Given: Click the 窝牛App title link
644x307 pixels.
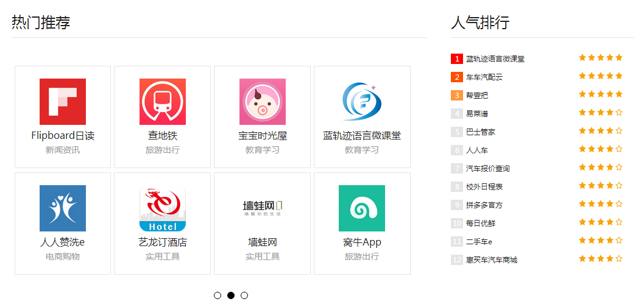Looking at the screenshot, I should pos(362,242).
